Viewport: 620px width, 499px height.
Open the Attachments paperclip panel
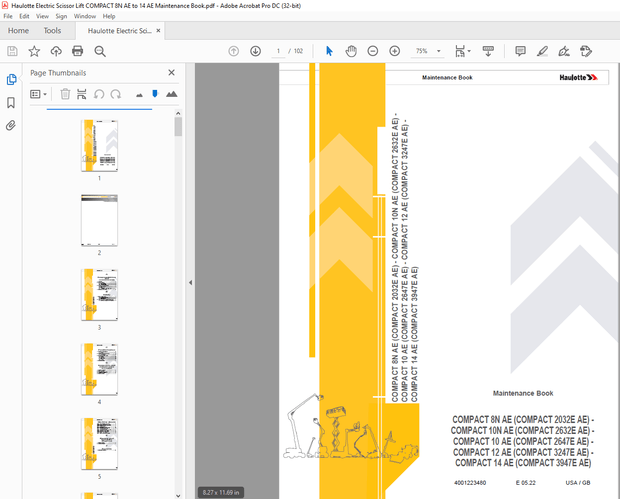[11, 126]
